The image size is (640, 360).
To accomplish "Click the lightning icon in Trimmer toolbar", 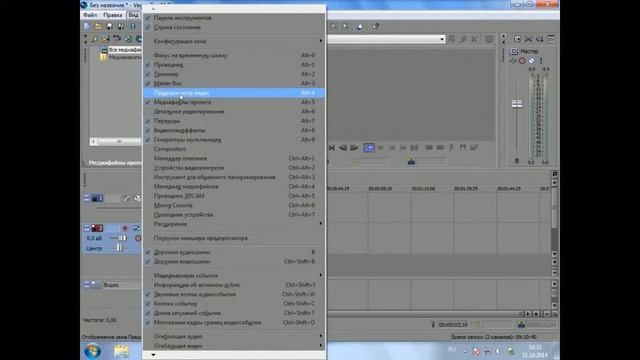I will coord(463,39).
